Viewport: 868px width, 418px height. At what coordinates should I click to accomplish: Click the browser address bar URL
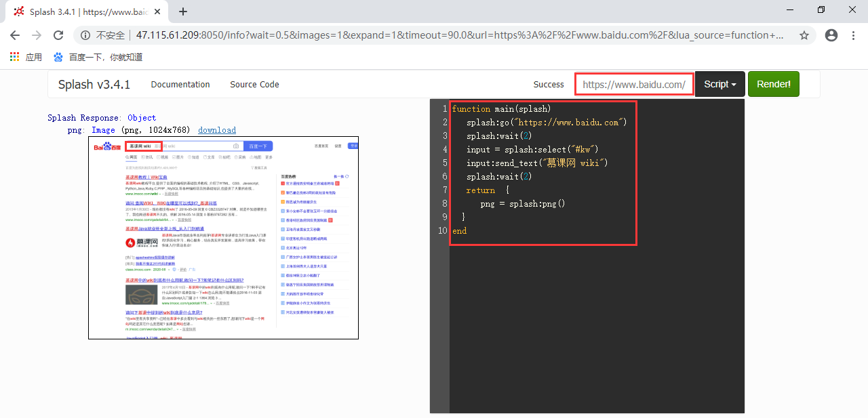click(460, 35)
